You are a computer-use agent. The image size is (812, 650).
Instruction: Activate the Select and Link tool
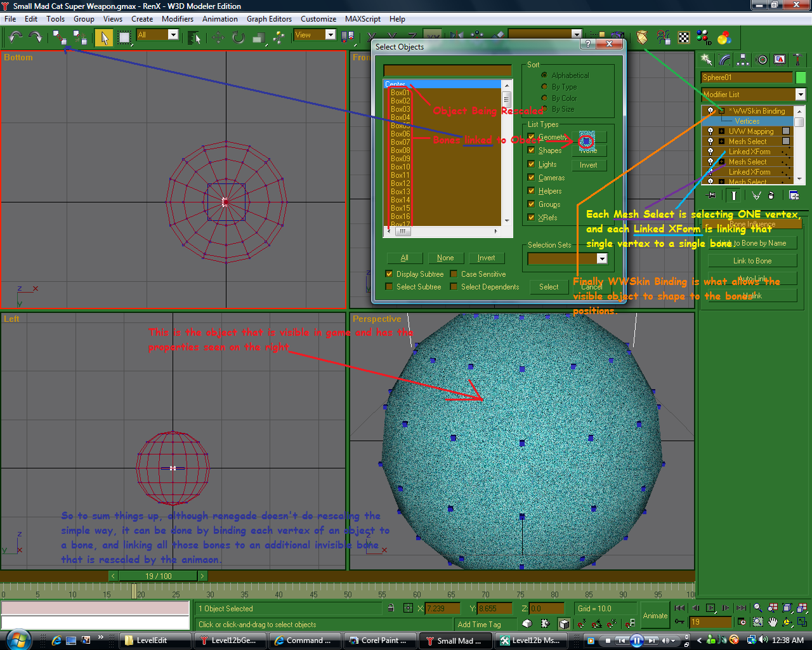click(x=60, y=37)
